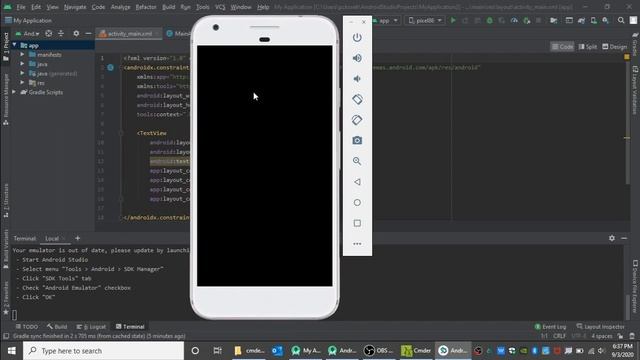Collapse the app module node
The width and height of the screenshot is (640, 360).
tap(15, 45)
